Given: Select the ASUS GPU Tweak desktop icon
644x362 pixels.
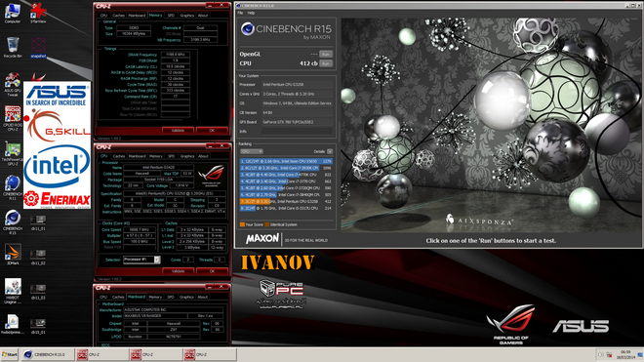Looking at the screenshot, I should click(13, 85).
